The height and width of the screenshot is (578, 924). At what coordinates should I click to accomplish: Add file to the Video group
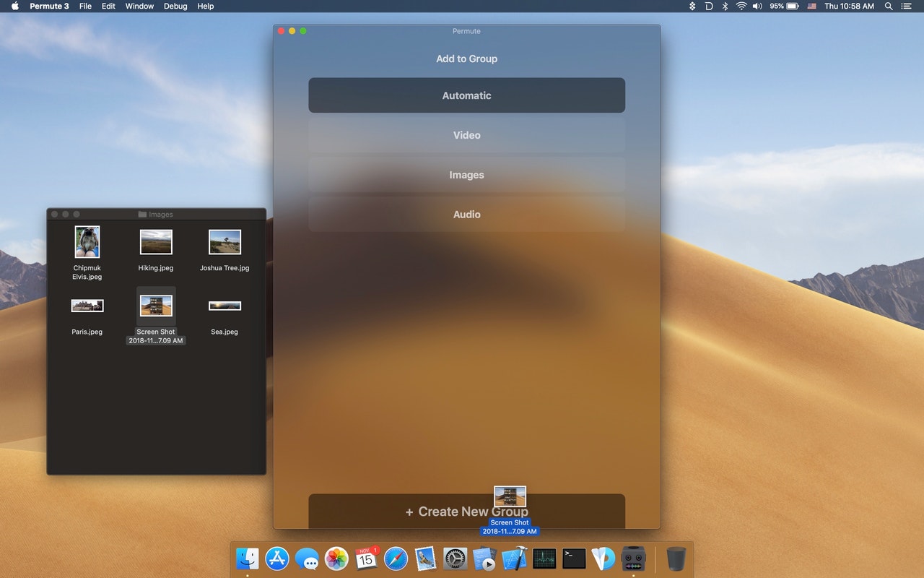(466, 135)
